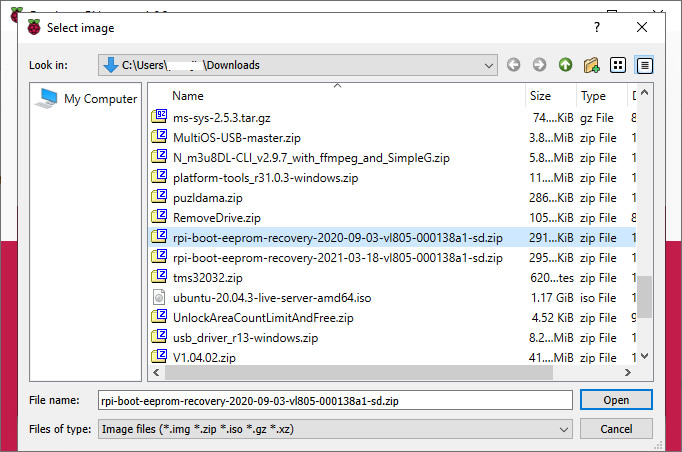Click the zip icon of tms32032.zip
The width and height of the screenshot is (682, 452).
(x=159, y=276)
